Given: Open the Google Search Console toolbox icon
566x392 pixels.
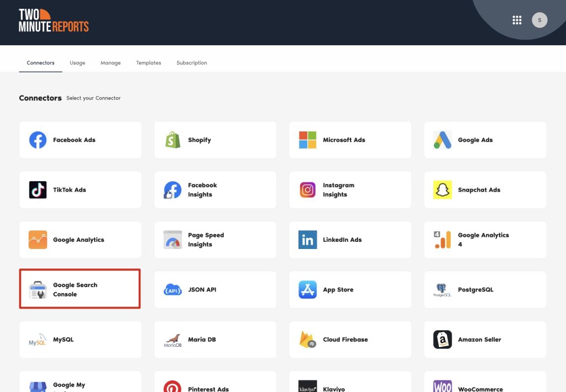Looking at the screenshot, I should 38,289.
